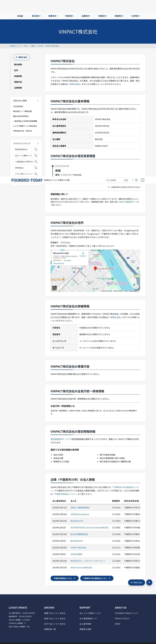Open 株式会社YUMI in nearby table
Screen dimensions: 156x644
click(77, 541)
